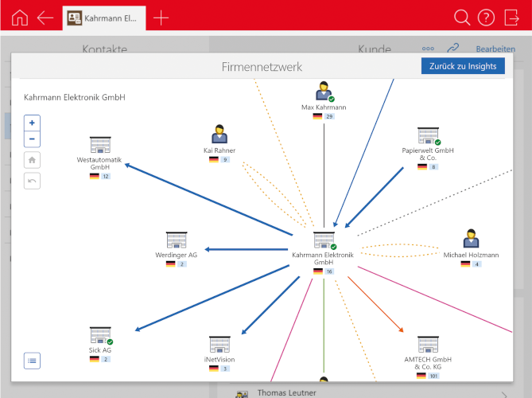Zoom out the network with minus button
This screenshot has height=398, width=532.
[x=32, y=139]
